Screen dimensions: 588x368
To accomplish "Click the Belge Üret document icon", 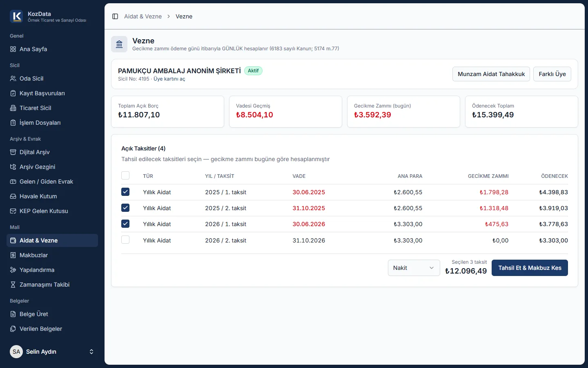I will [13, 314].
